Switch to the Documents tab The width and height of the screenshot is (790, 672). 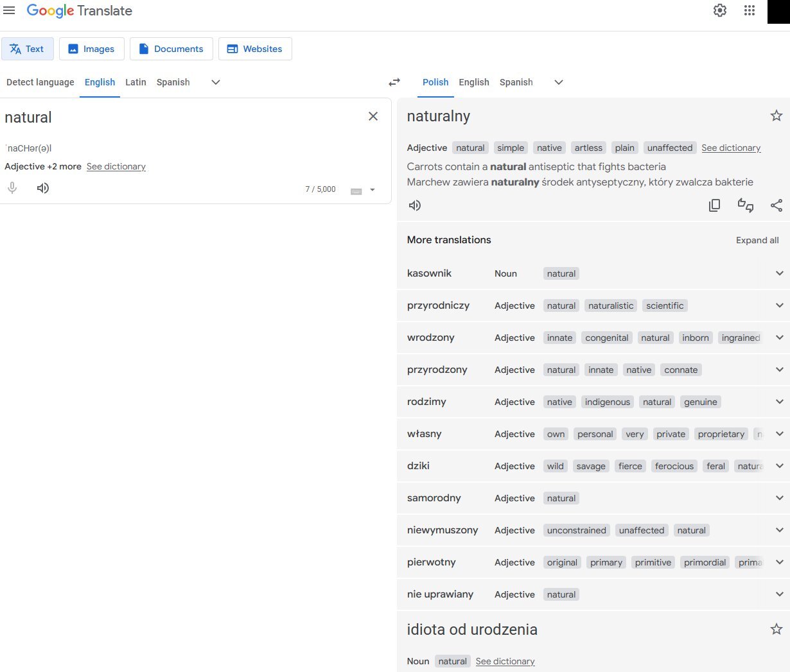(x=171, y=49)
